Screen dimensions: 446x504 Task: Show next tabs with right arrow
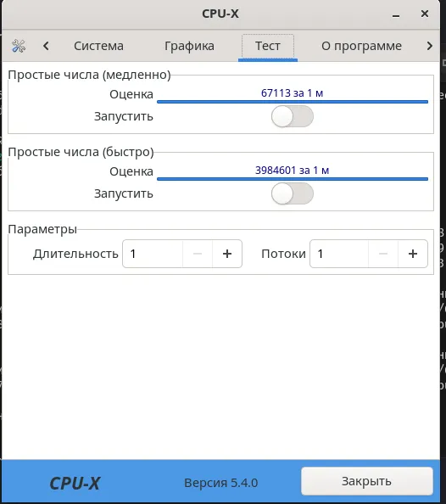pos(430,46)
